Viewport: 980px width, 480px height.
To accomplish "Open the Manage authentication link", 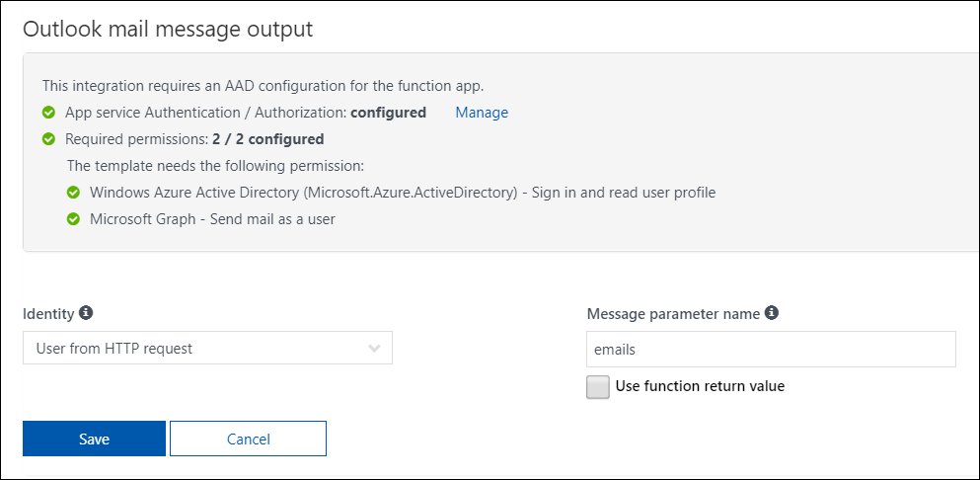I will [x=482, y=113].
